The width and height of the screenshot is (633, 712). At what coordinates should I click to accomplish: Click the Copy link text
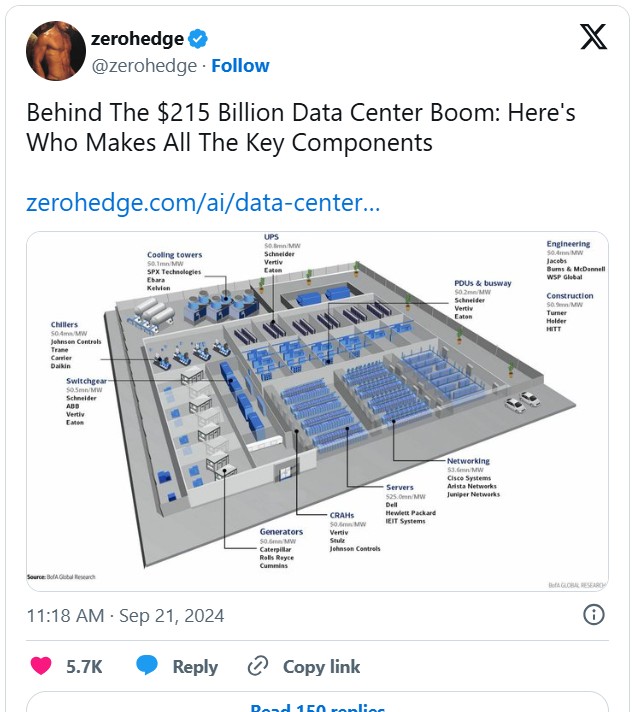point(321,667)
